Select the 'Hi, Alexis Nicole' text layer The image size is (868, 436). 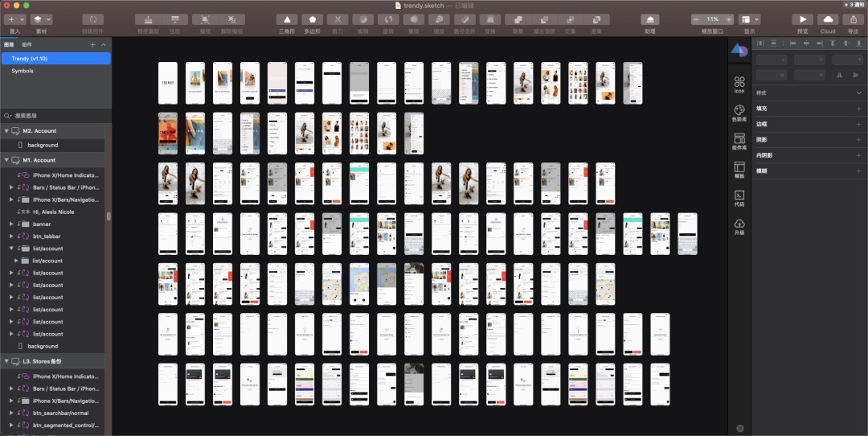coord(53,212)
